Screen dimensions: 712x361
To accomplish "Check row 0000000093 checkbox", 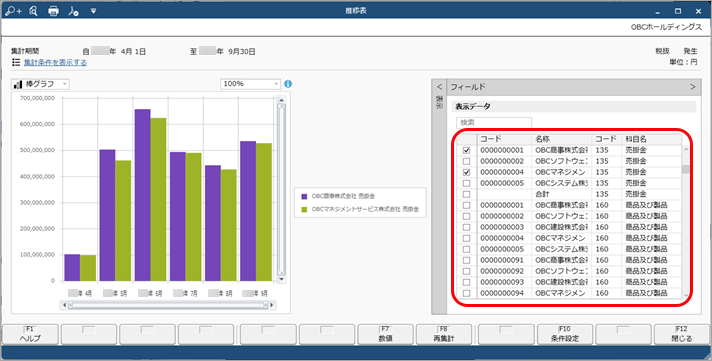I will (466, 282).
